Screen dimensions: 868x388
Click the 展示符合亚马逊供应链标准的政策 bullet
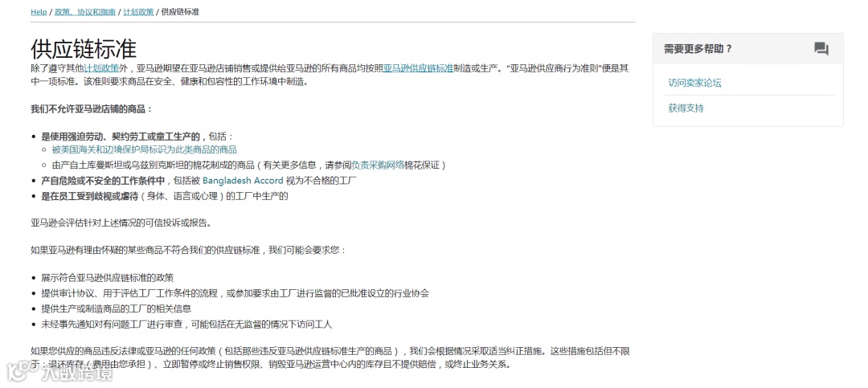[x=108, y=277]
